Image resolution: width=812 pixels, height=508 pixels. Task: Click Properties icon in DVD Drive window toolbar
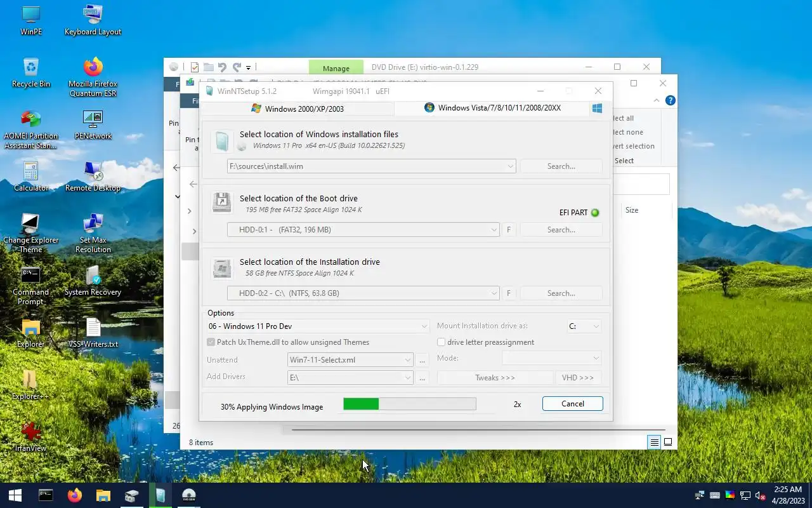pos(195,67)
